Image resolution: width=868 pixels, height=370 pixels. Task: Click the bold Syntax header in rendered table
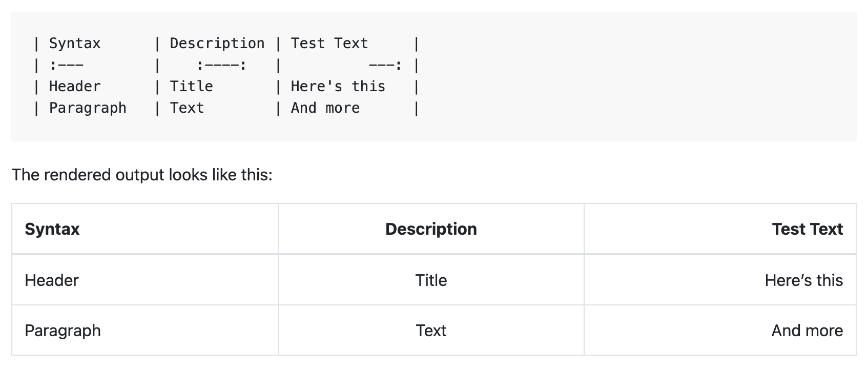click(x=52, y=229)
